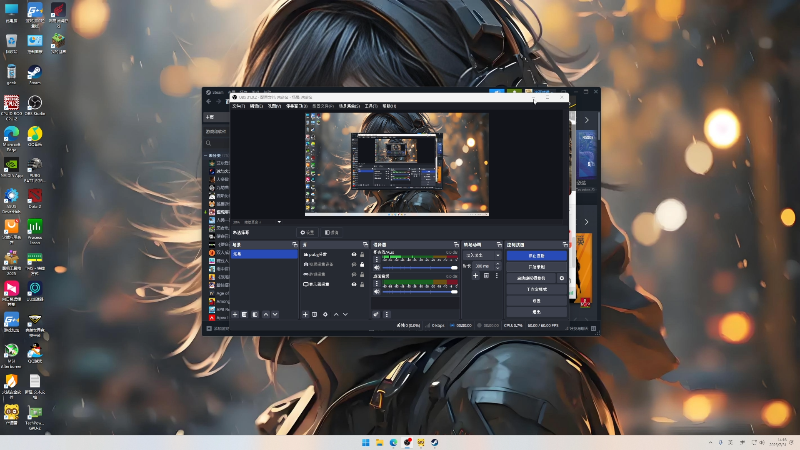Lock the currently unlocked source
This screenshot has width=800, height=450.
362,265
